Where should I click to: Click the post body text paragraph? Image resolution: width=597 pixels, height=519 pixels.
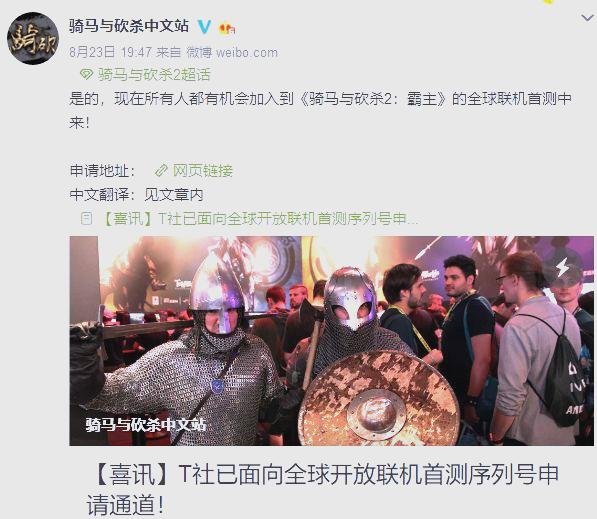pos(320,111)
